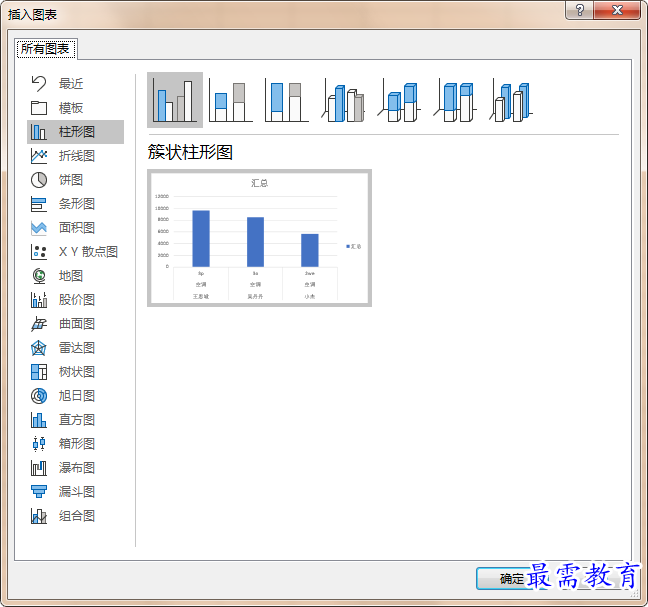Select 直方图 histogram category

coord(75,420)
